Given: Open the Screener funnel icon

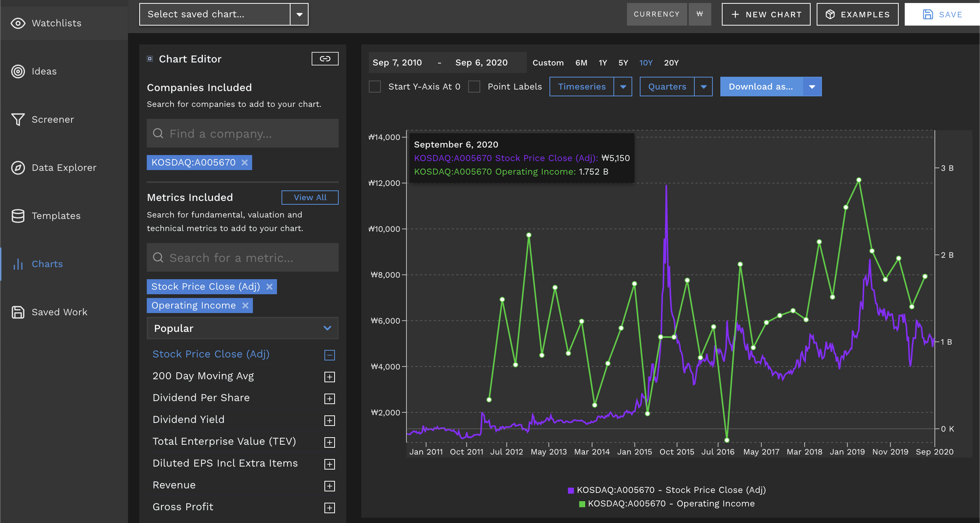Looking at the screenshot, I should coord(18,119).
